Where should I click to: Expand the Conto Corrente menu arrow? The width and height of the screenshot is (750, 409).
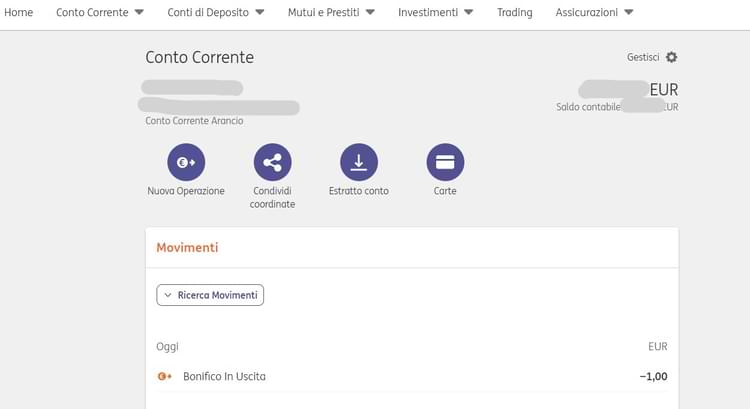[x=139, y=12]
